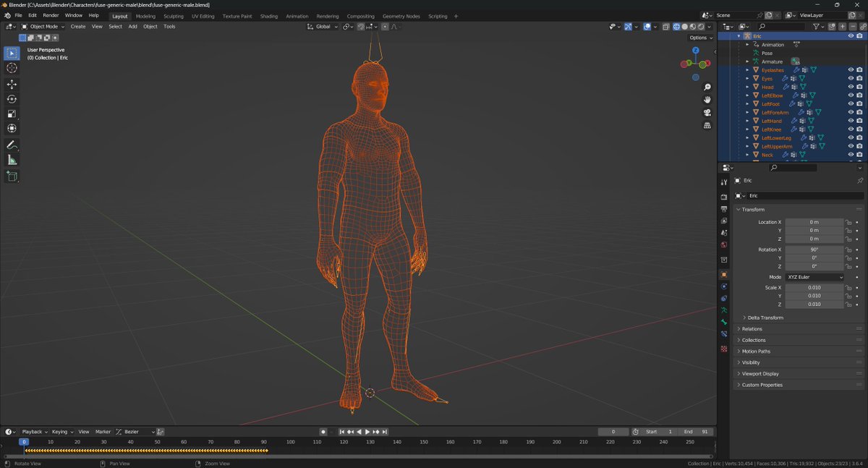
Task: Expand the Motion Paths panel
Action: point(756,352)
